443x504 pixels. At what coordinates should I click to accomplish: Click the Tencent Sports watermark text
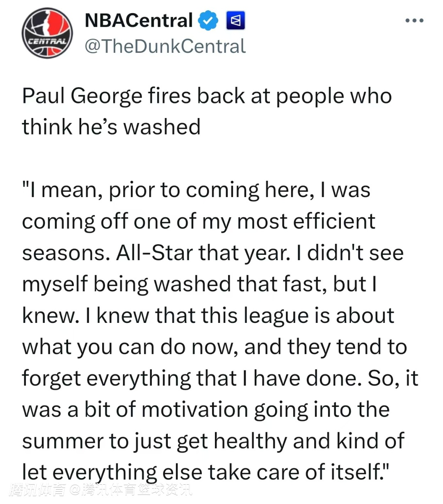(100, 490)
